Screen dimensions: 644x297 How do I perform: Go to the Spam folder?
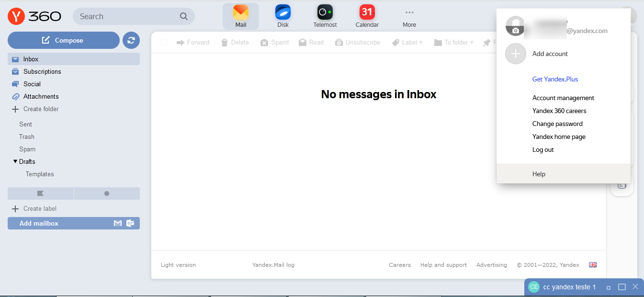[27, 149]
